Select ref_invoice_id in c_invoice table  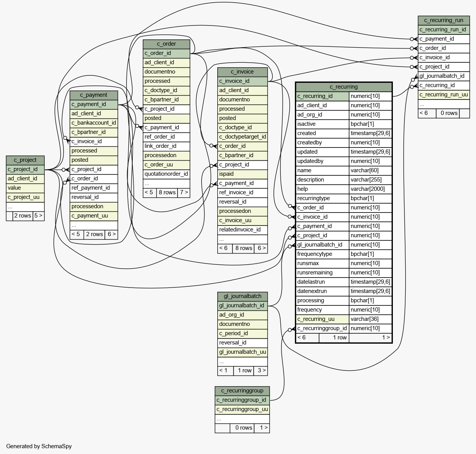tap(242, 193)
